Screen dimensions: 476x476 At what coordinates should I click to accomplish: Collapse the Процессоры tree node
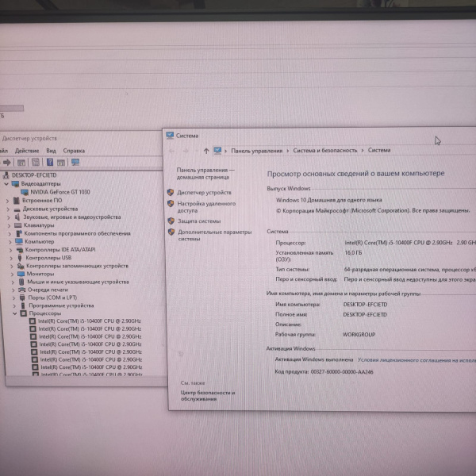tap(15, 314)
